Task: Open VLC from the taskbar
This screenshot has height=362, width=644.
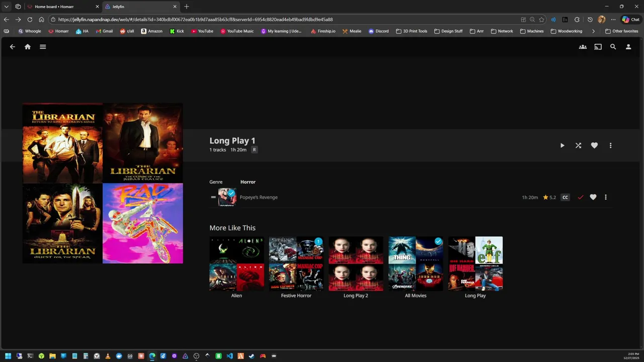Action: 108,356
